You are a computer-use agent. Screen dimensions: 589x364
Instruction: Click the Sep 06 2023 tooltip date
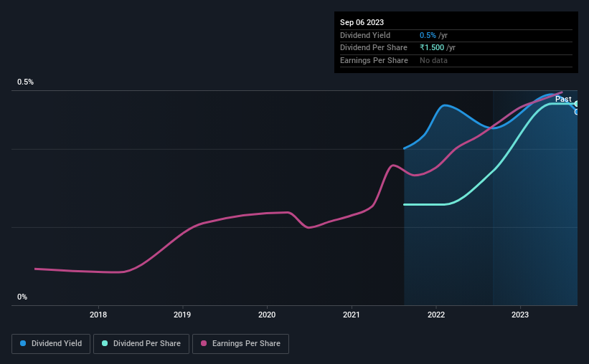[362, 22]
